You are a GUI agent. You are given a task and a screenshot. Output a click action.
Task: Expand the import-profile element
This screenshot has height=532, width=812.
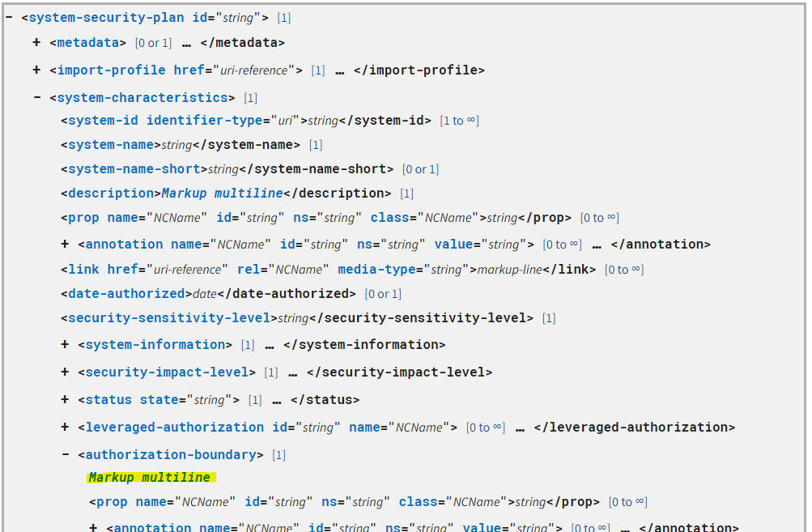coord(36,70)
